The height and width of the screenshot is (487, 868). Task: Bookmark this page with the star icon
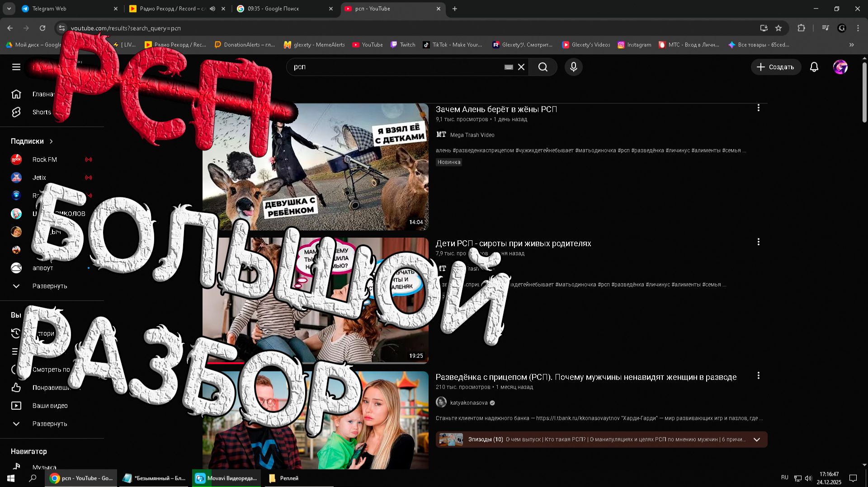coord(778,28)
